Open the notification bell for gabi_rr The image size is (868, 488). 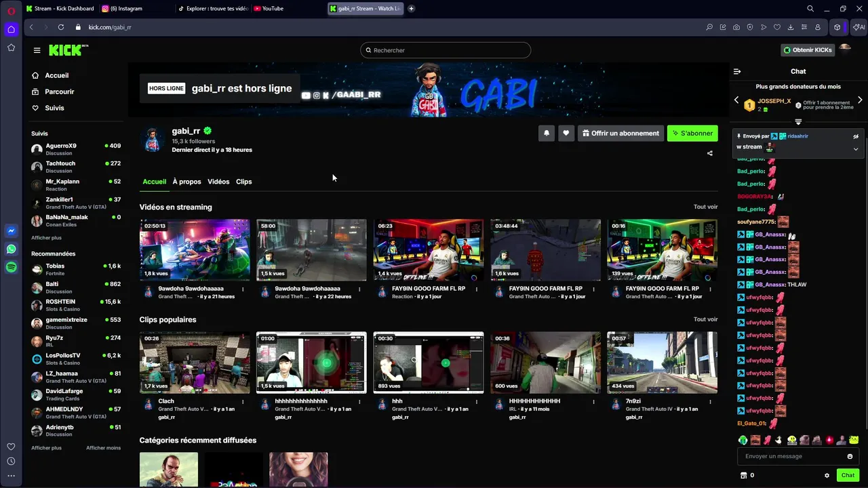point(547,134)
